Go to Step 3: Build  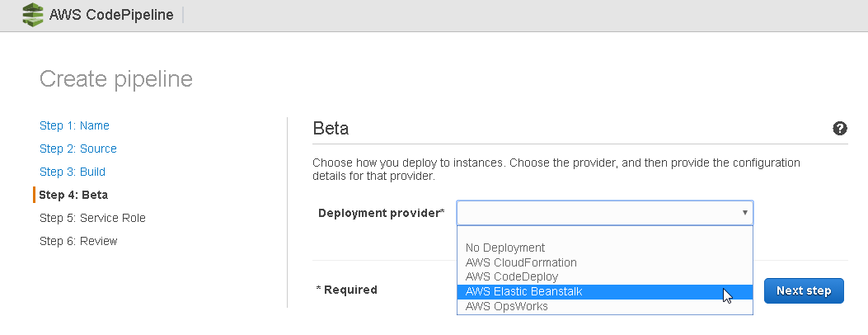coord(72,172)
